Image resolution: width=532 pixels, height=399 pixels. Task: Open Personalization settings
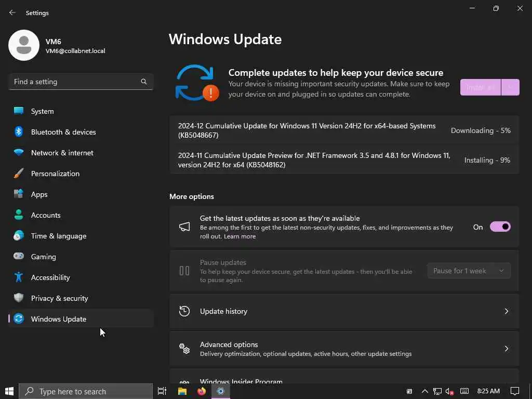click(81, 174)
